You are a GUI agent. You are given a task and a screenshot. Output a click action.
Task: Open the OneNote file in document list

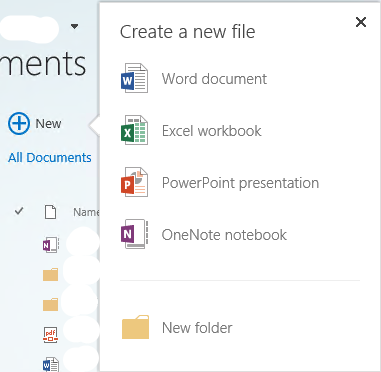[x=51, y=245]
